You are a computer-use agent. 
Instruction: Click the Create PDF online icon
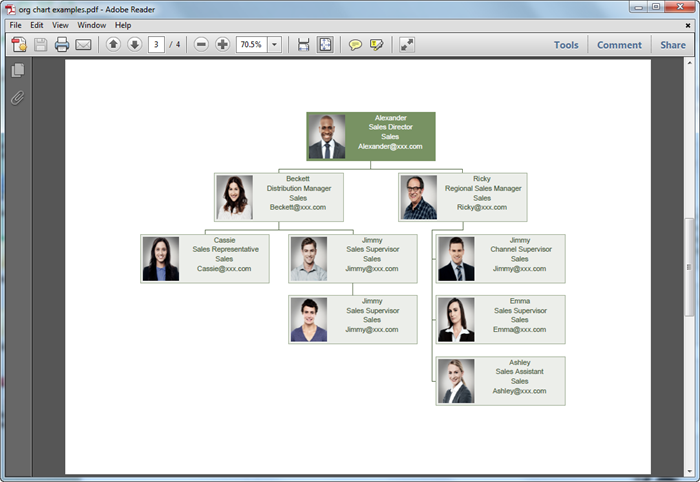pos(19,45)
